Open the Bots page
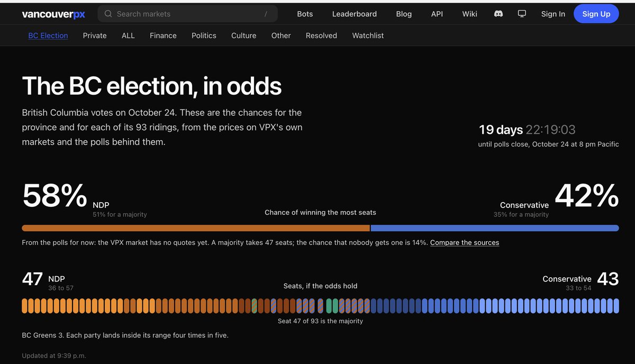This screenshot has height=364, width=635. tap(305, 14)
